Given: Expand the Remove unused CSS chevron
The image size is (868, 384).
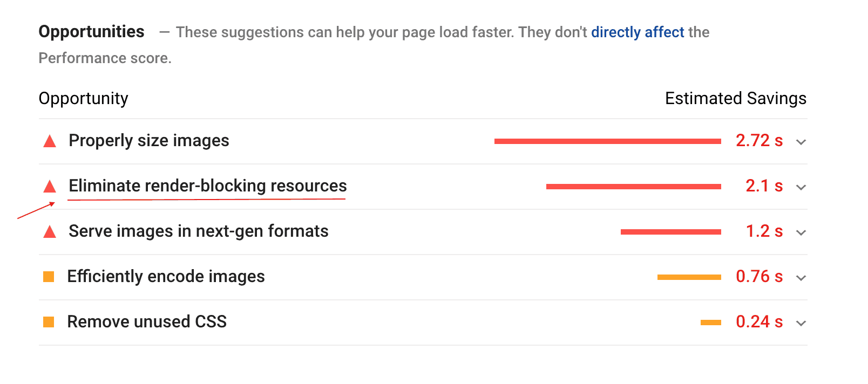Looking at the screenshot, I should (x=801, y=323).
